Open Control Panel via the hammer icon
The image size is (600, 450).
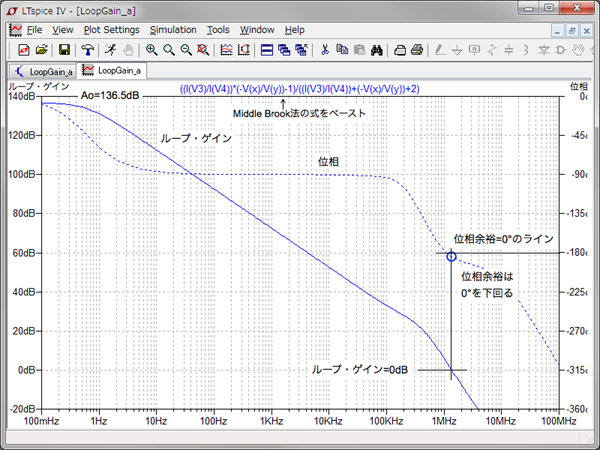87,49
